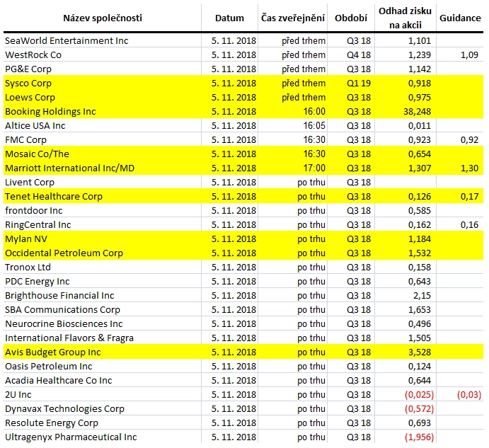Select the International Flavors & Fragra cell
The height and width of the screenshot is (448, 489).
pyautogui.click(x=103, y=338)
